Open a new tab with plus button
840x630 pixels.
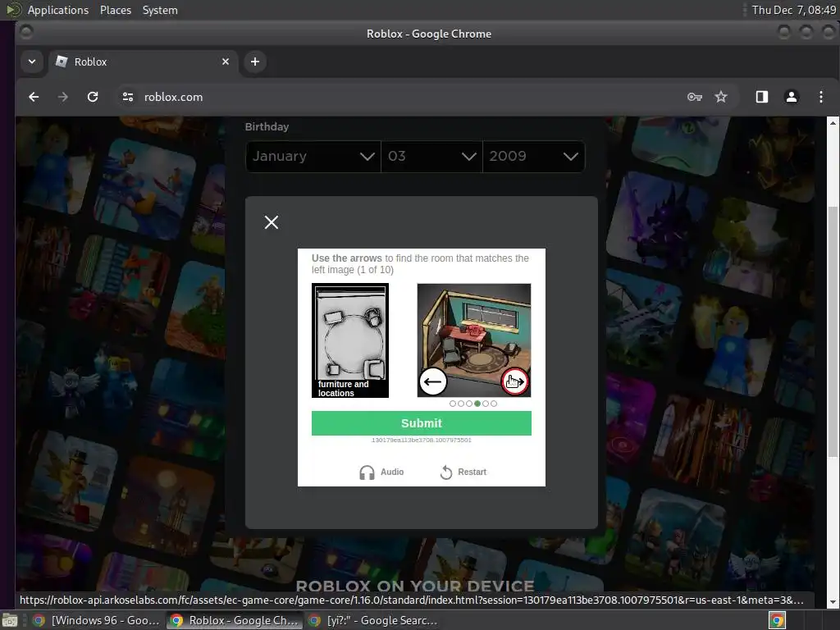(x=255, y=62)
